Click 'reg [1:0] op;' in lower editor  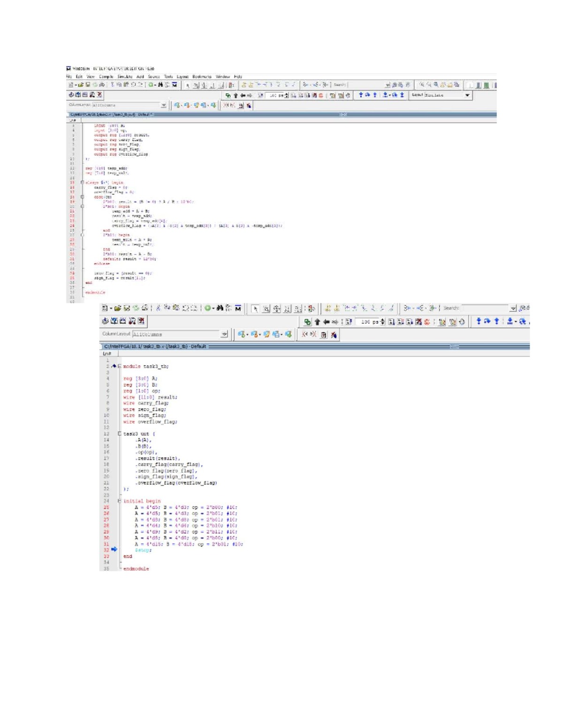coord(142,391)
